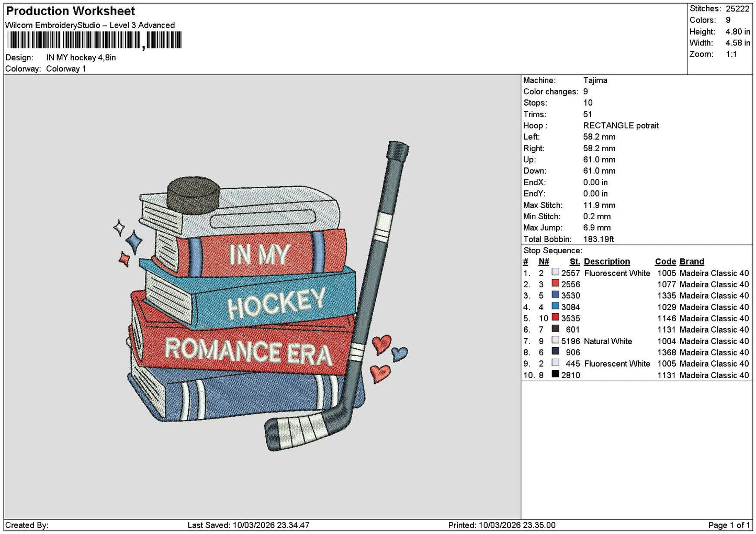Click the Page 1 of 1 indicator
Viewport: 756px width, 534px height.
tap(729, 525)
